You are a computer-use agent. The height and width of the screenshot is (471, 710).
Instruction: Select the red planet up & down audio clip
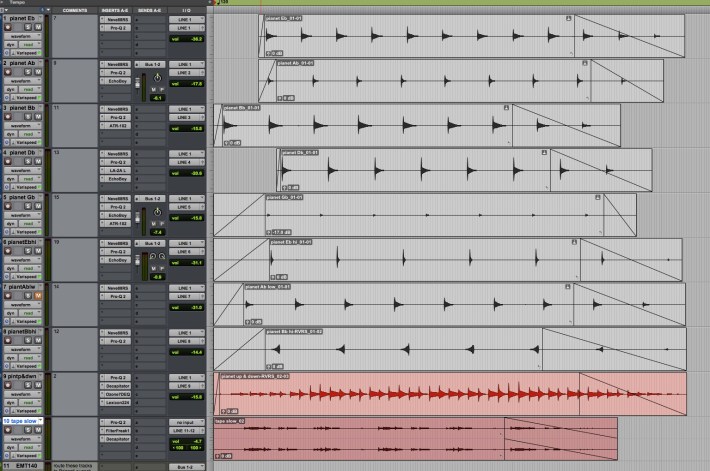(x=450, y=393)
